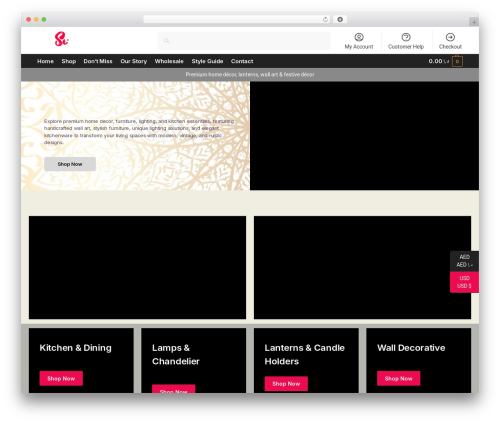Click the search magnifier icon
500x423 pixels.
(x=166, y=41)
